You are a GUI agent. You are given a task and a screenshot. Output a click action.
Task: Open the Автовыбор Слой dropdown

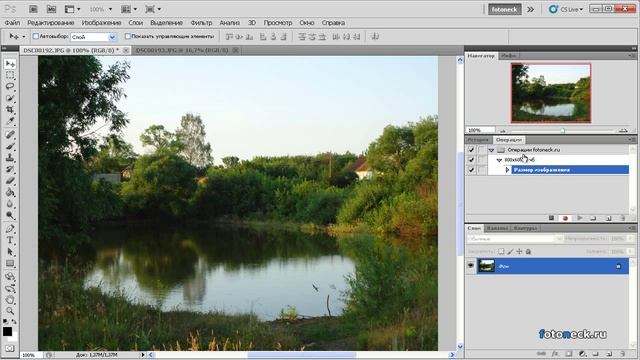pyautogui.click(x=93, y=37)
